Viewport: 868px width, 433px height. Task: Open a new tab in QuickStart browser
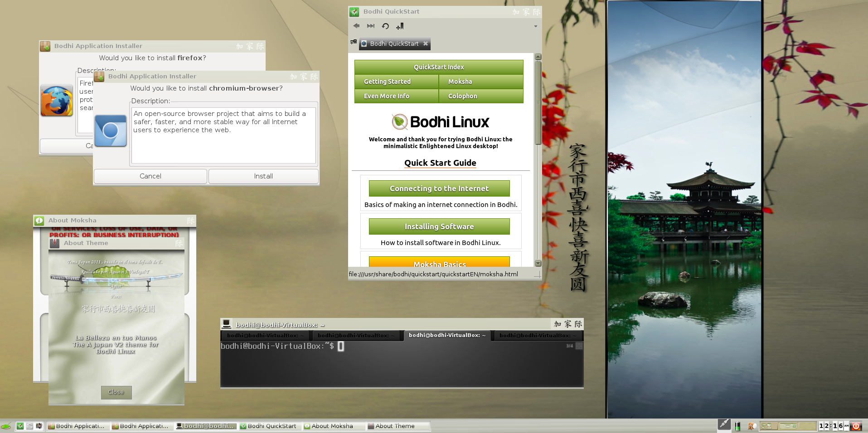point(354,42)
